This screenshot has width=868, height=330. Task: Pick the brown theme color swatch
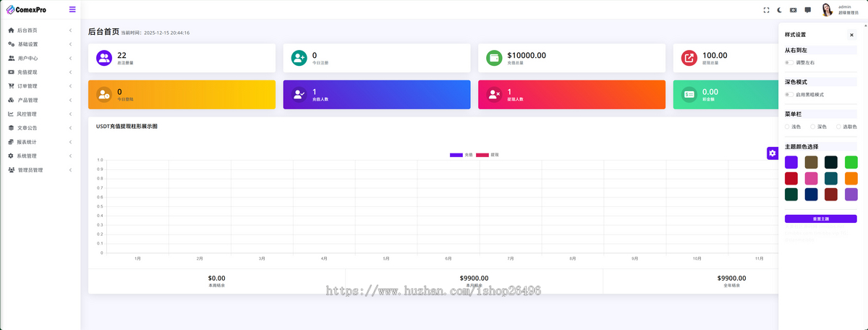[x=811, y=162]
